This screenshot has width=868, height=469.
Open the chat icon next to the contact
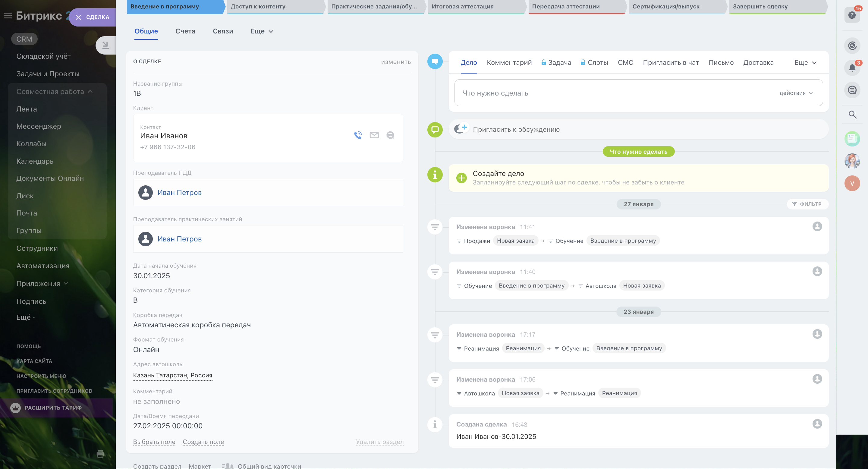(x=390, y=135)
